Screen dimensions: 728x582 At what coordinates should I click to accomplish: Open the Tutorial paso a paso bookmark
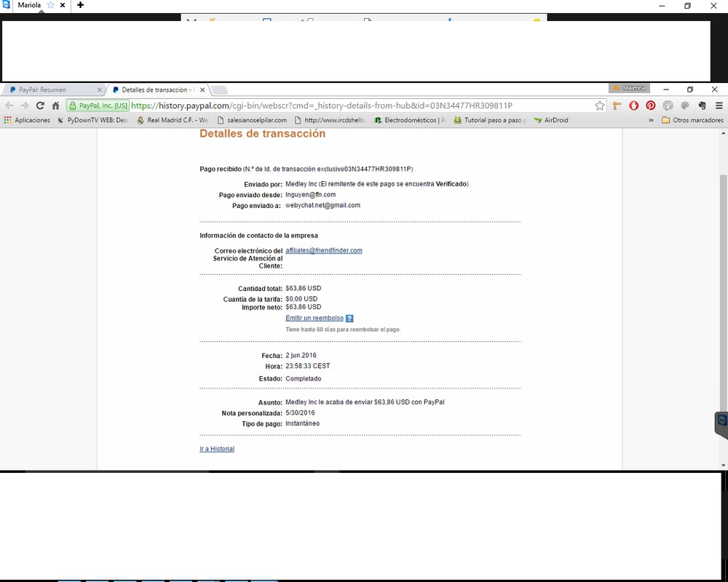point(490,120)
